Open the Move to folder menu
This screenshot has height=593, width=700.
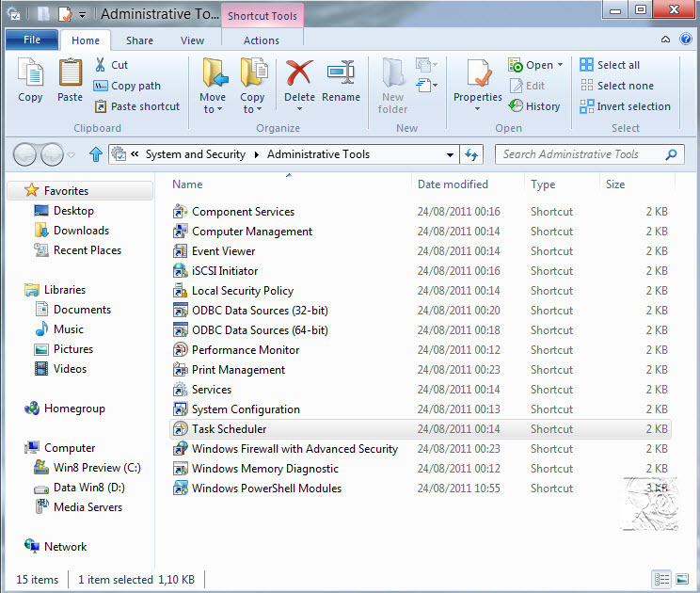(x=213, y=86)
